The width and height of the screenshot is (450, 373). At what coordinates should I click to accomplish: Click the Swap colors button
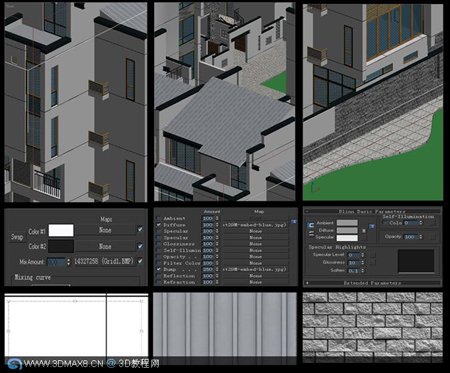click(17, 237)
